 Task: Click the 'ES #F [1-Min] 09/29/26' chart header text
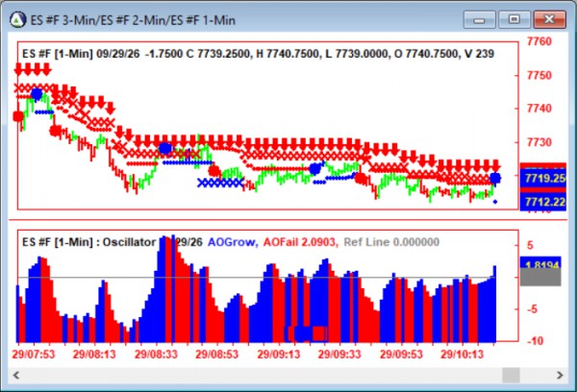tap(81, 54)
